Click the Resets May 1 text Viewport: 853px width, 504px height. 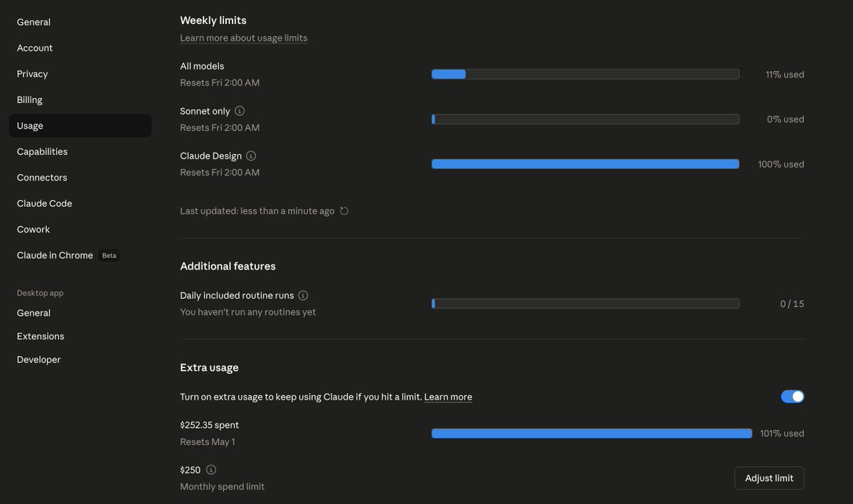pyautogui.click(x=208, y=442)
